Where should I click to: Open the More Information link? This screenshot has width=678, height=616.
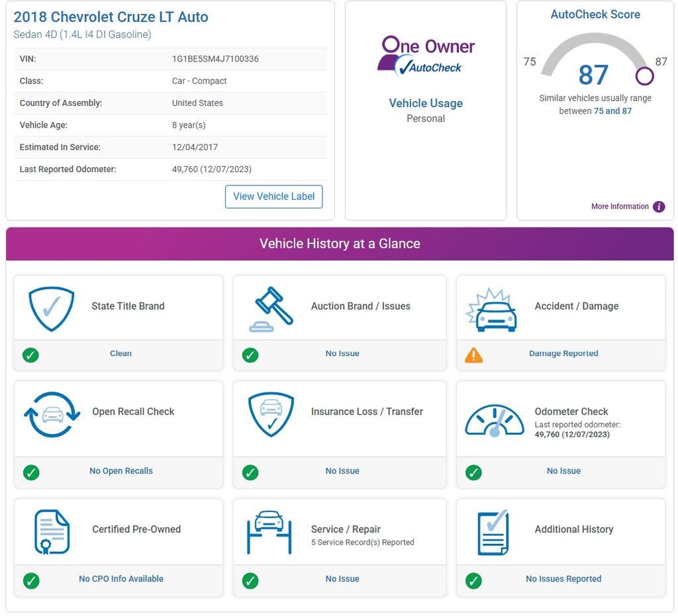(620, 206)
